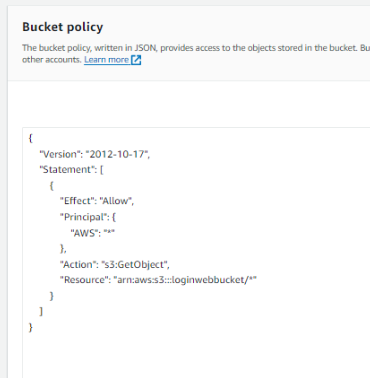Click the opening brace on the policy's first line
370x378 pixels.
31,138
